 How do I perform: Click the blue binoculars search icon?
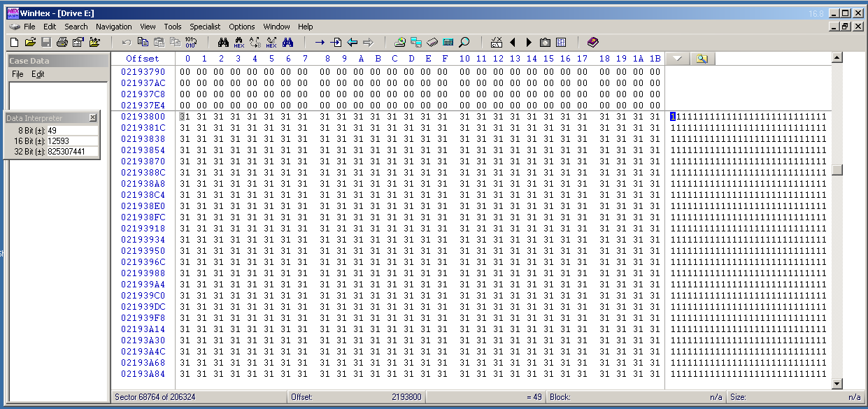(287, 42)
